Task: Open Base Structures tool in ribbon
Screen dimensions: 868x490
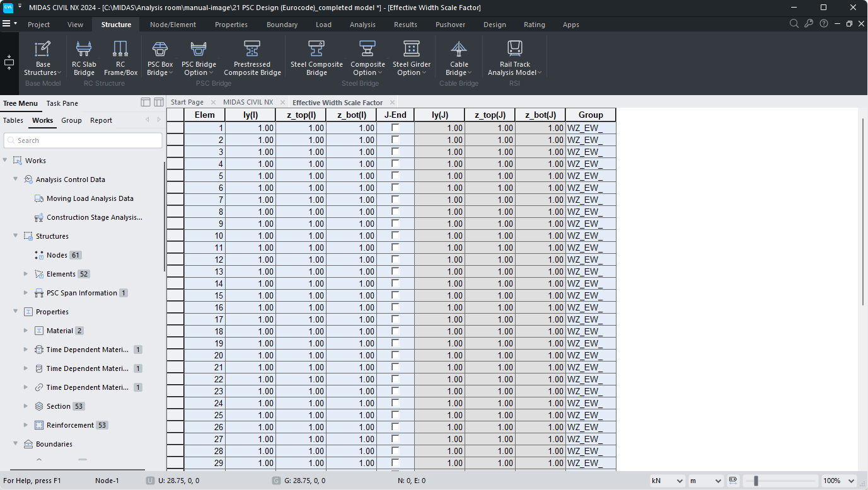Action: pyautogui.click(x=42, y=59)
